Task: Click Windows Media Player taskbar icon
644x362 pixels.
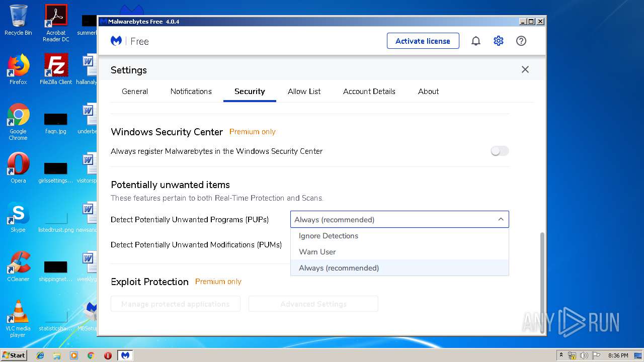Action: point(74,355)
